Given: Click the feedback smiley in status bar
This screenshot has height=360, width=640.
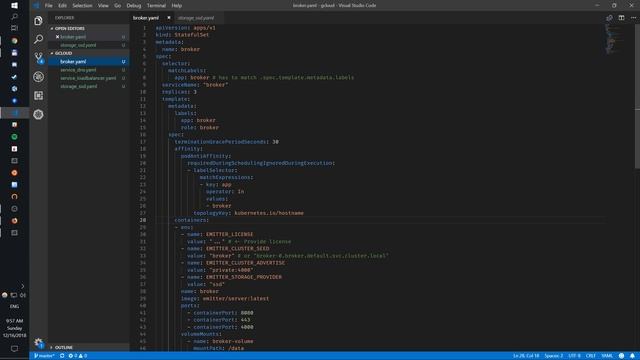Looking at the screenshot, I should [x=621, y=356].
